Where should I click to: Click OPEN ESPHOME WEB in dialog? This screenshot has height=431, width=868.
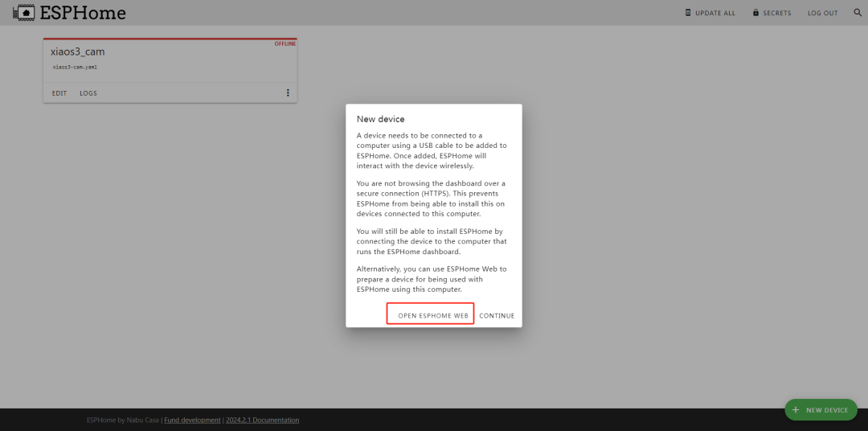(433, 316)
